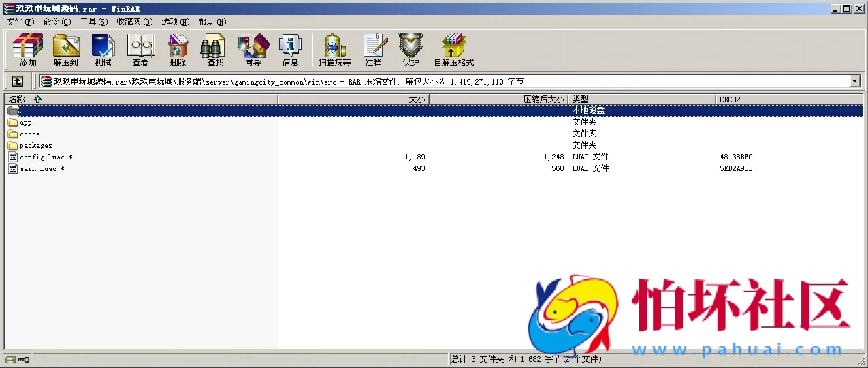Open the address path dropdown arrow
Screen dimensions: 868x368
tap(855, 81)
